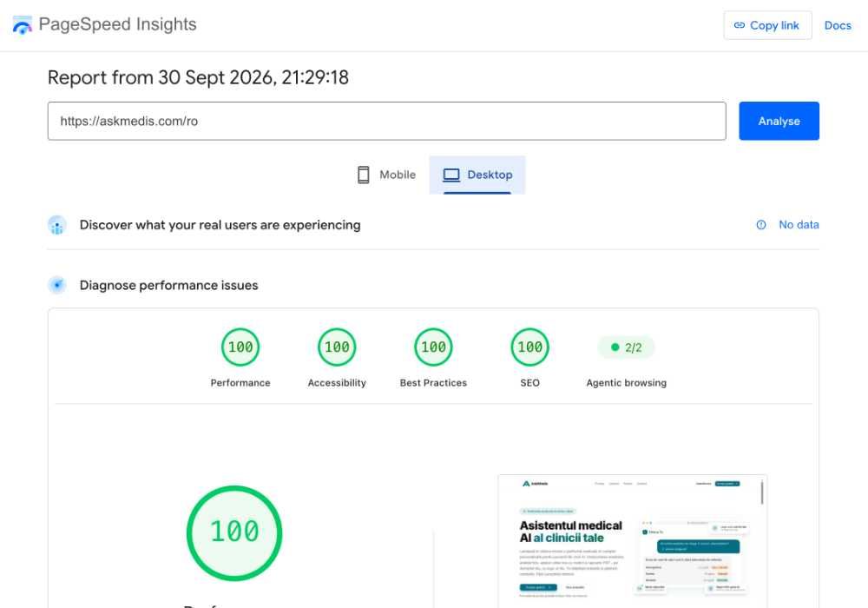Click the Accessibility label
The image size is (868, 608).
pos(337,383)
